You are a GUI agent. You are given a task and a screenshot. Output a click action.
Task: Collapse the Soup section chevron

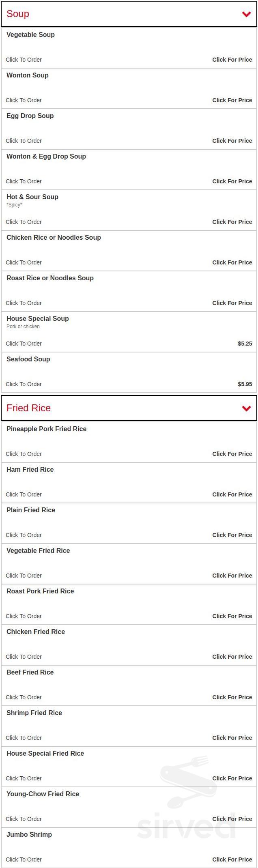(x=246, y=14)
